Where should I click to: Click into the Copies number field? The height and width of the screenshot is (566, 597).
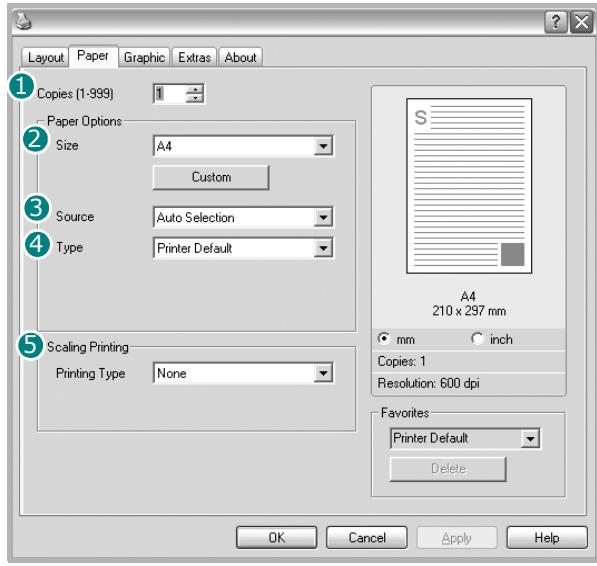(x=170, y=94)
